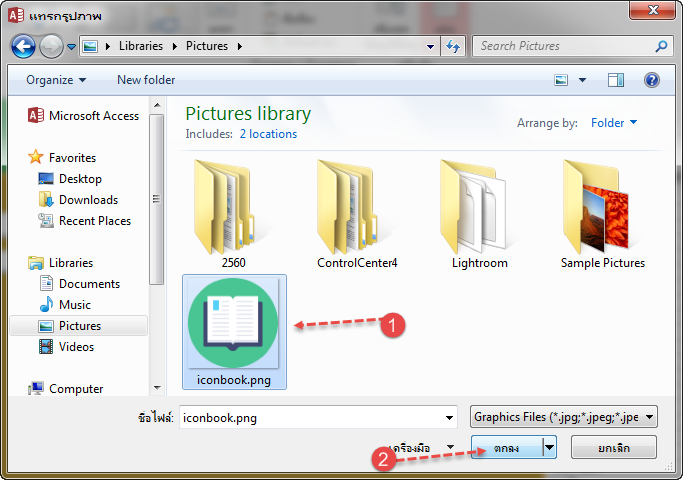Image resolution: width=683 pixels, height=480 pixels.
Task: Click the Back navigation arrow button
Action: tap(23, 46)
